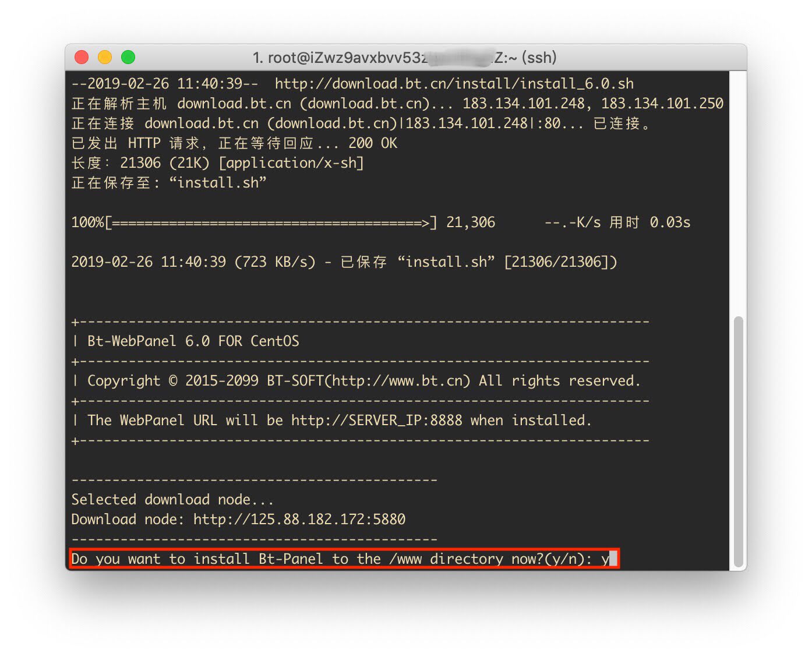
Task: Click the IP address 183.134.101.250
Action: [662, 103]
